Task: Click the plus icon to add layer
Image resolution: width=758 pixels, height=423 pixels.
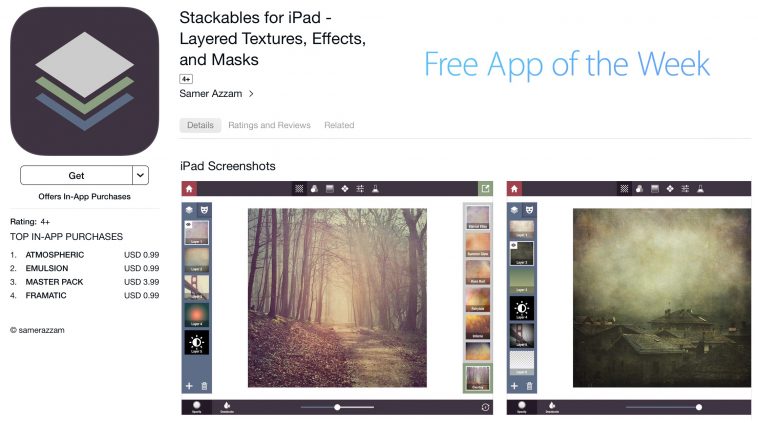Action: (190, 386)
